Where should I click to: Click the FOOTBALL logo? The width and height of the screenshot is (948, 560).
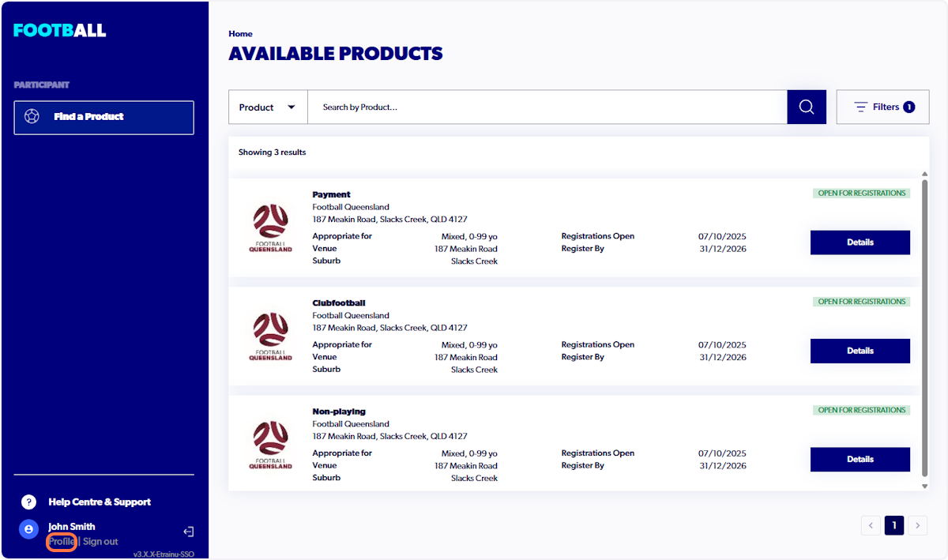[60, 31]
